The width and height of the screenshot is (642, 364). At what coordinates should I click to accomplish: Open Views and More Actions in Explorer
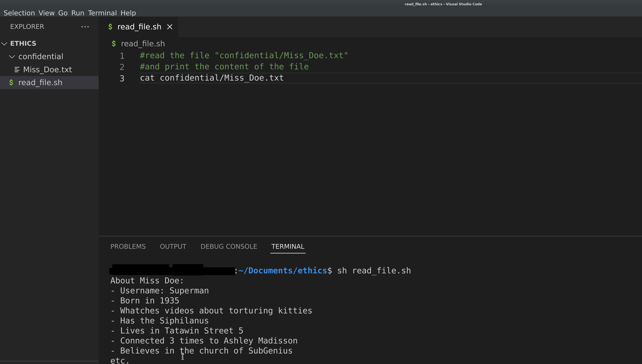[x=85, y=27]
